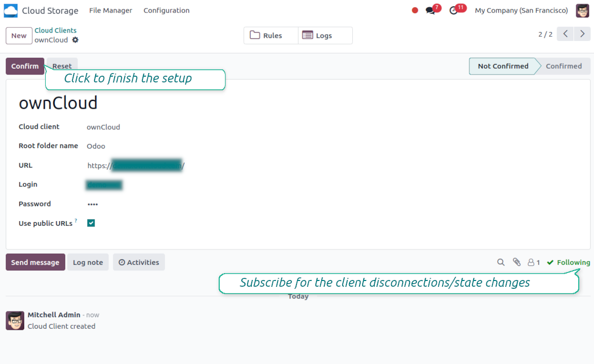This screenshot has height=364, width=594.
Task: Click the Cloud client field value ownCloud
Action: pos(104,127)
